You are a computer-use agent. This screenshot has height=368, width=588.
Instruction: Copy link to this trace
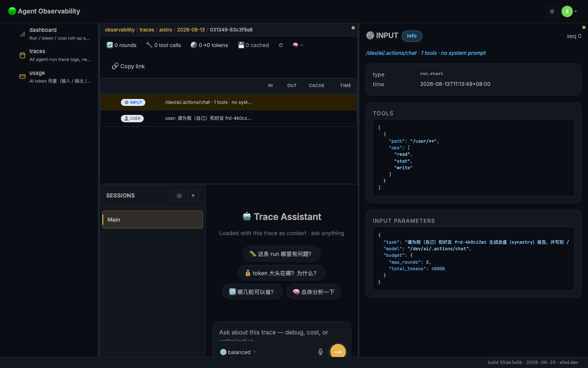[128, 66]
